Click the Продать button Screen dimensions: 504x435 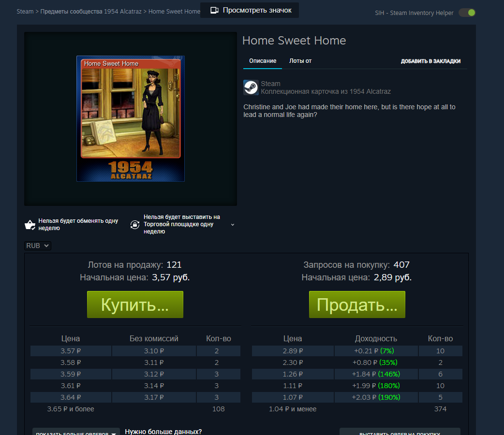(357, 304)
